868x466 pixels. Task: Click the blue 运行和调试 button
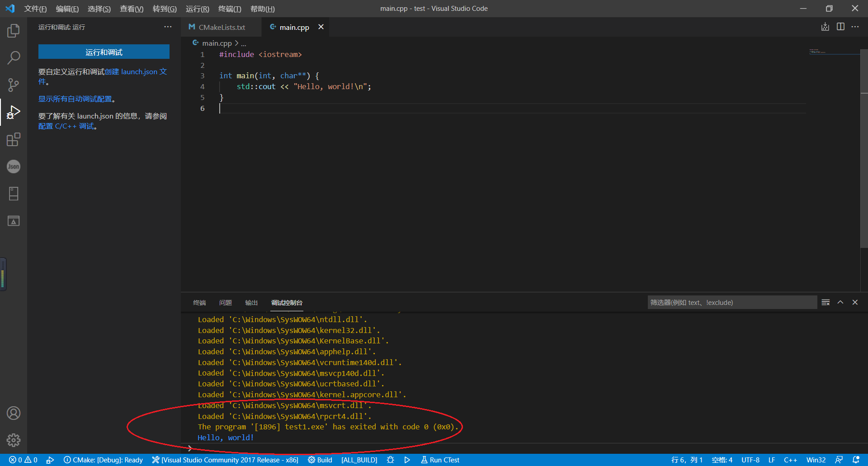(x=104, y=52)
